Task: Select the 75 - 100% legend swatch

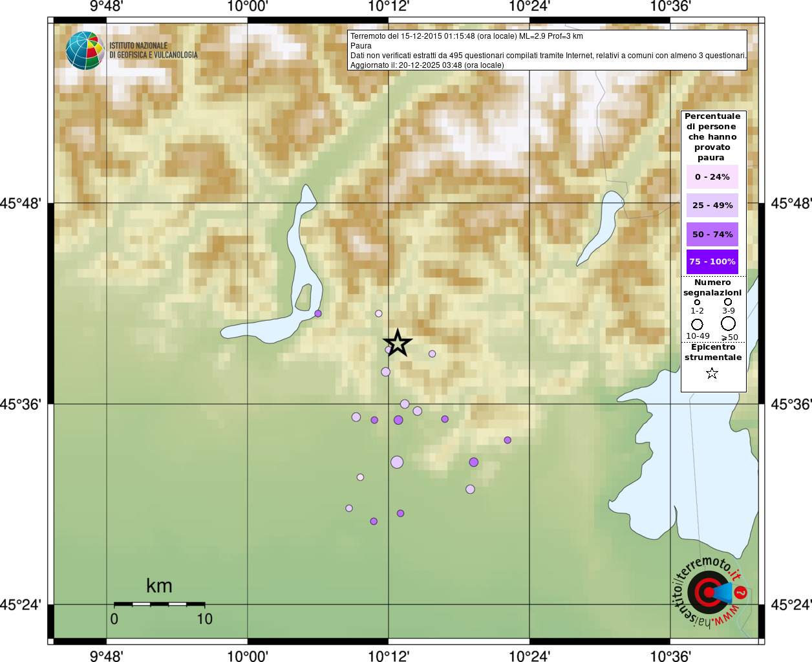Action: pos(712,261)
